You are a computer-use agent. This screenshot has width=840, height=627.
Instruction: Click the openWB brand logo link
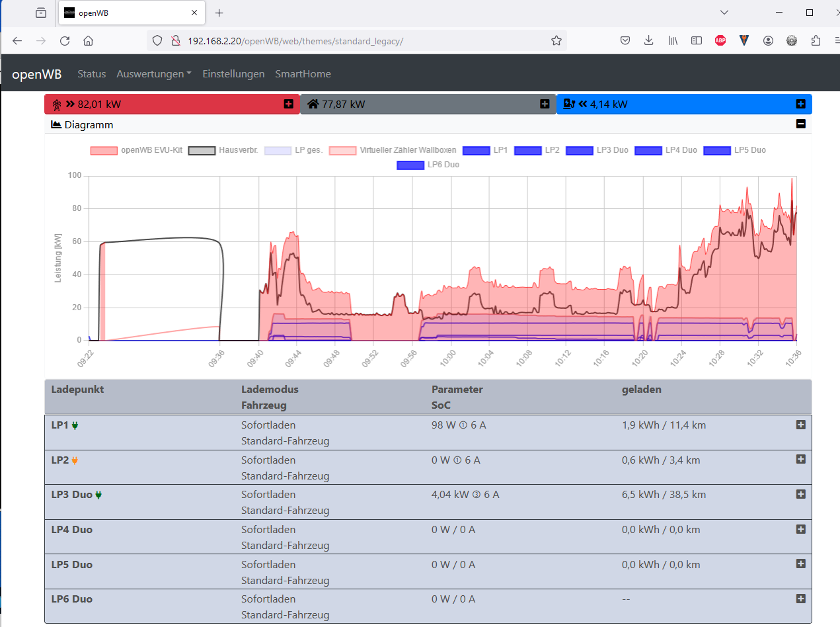tap(37, 74)
